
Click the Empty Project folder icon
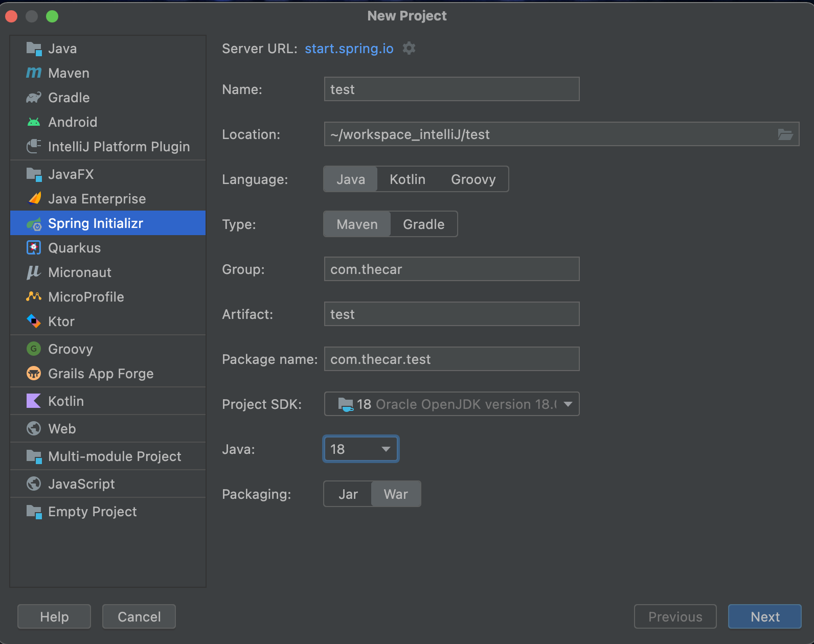click(x=34, y=512)
